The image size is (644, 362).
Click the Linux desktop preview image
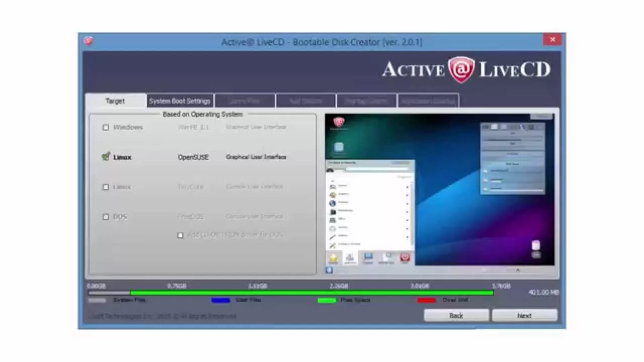tap(440, 194)
